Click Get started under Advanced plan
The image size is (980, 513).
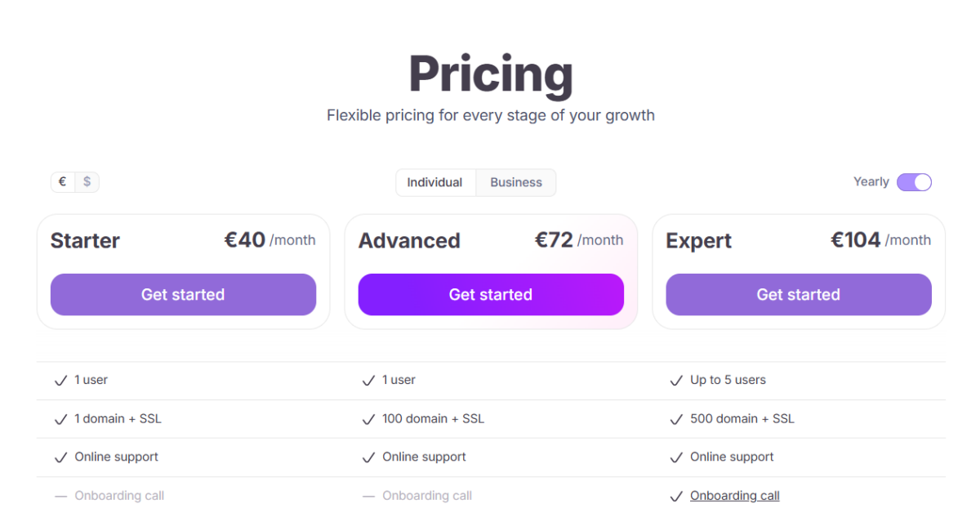point(491,294)
